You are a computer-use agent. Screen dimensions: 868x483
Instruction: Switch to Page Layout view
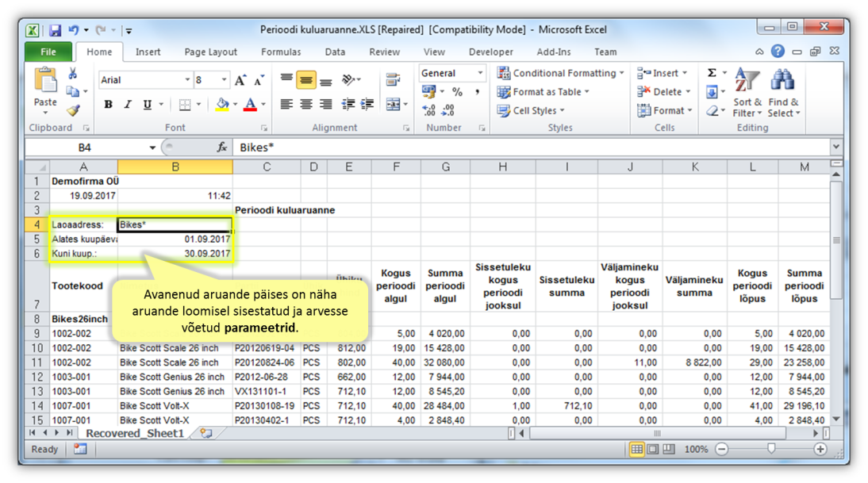pyautogui.click(x=653, y=449)
